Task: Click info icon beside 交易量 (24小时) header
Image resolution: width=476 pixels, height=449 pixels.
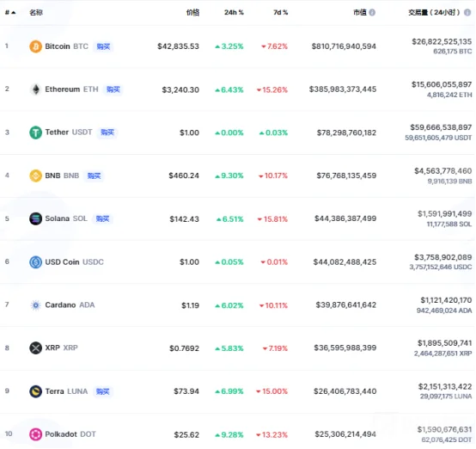Action: pyautogui.click(x=467, y=12)
